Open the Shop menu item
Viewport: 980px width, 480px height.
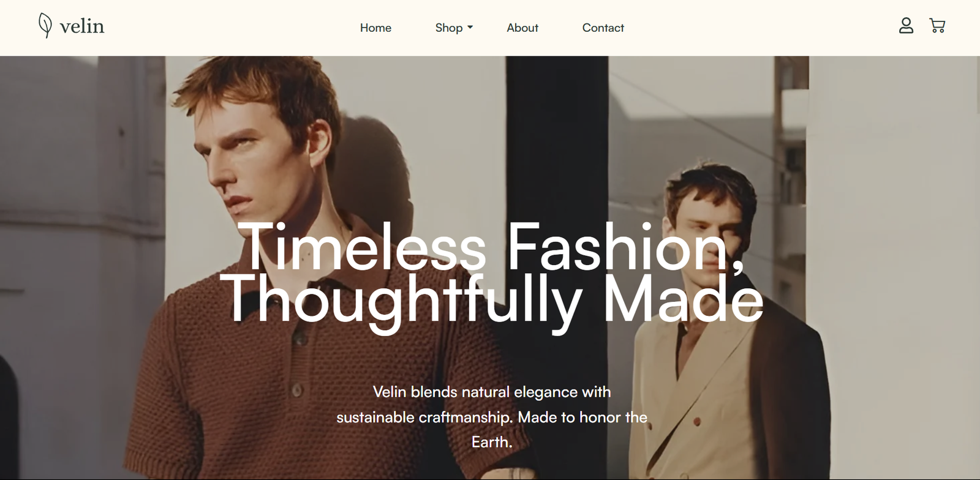pos(449,28)
